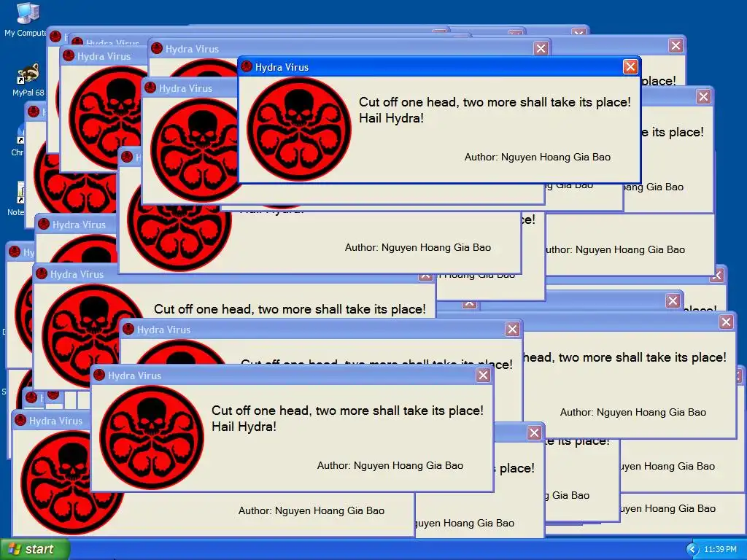This screenshot has width=747, height=560.
Task: Select the MyPal 68 desktop shortcut
Action: 28,80
